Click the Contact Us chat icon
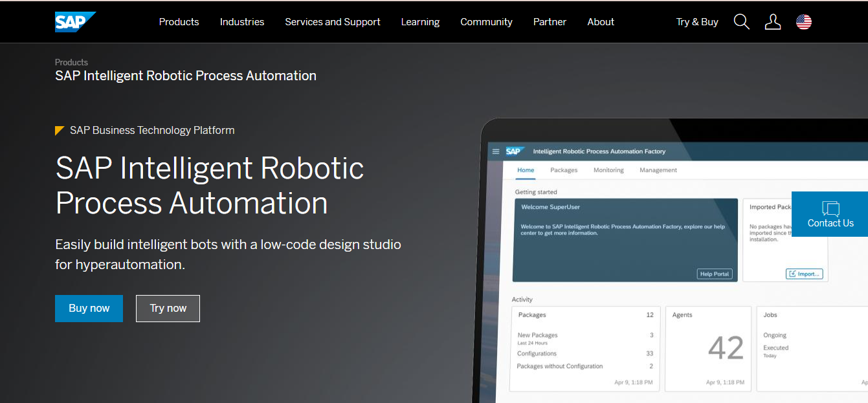 pyautogui.click(x=830, y=208)
